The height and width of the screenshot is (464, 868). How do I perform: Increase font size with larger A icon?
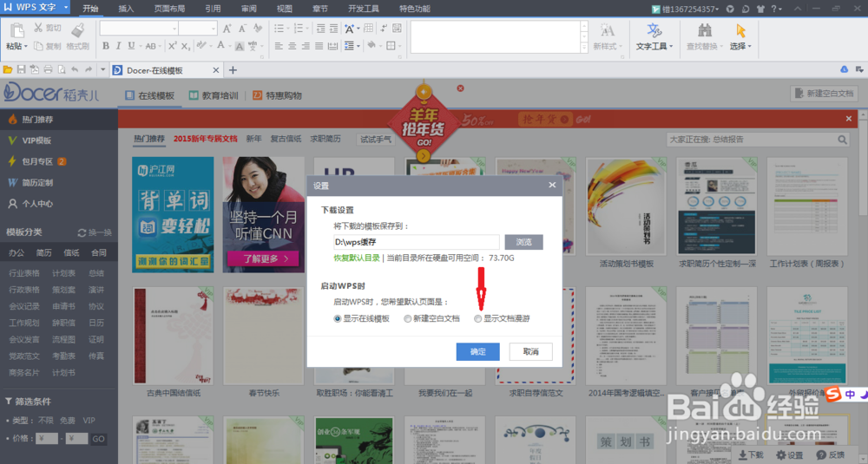pyautogui.click(x=227, y=29)
